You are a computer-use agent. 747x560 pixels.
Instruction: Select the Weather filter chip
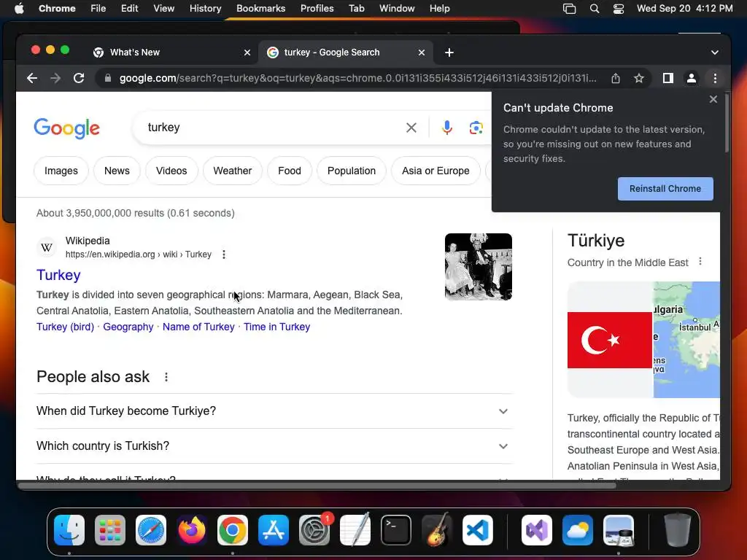pos(233,171)
